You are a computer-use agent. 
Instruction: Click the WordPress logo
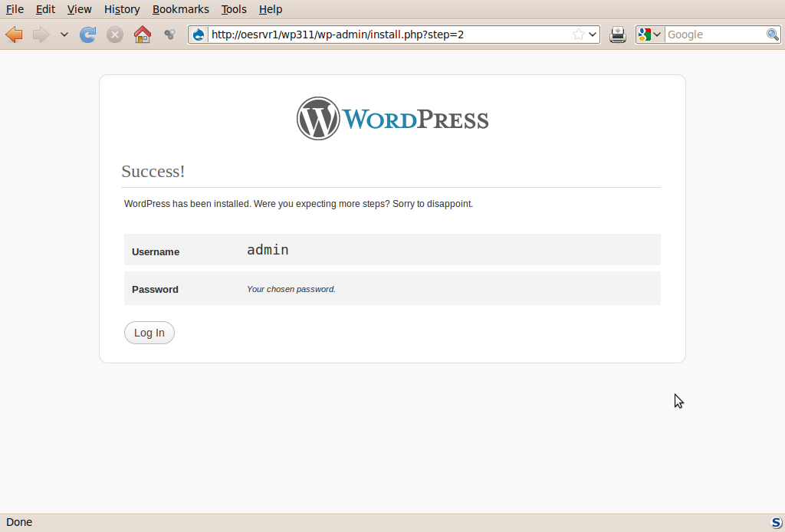click(x=392, y=119)
